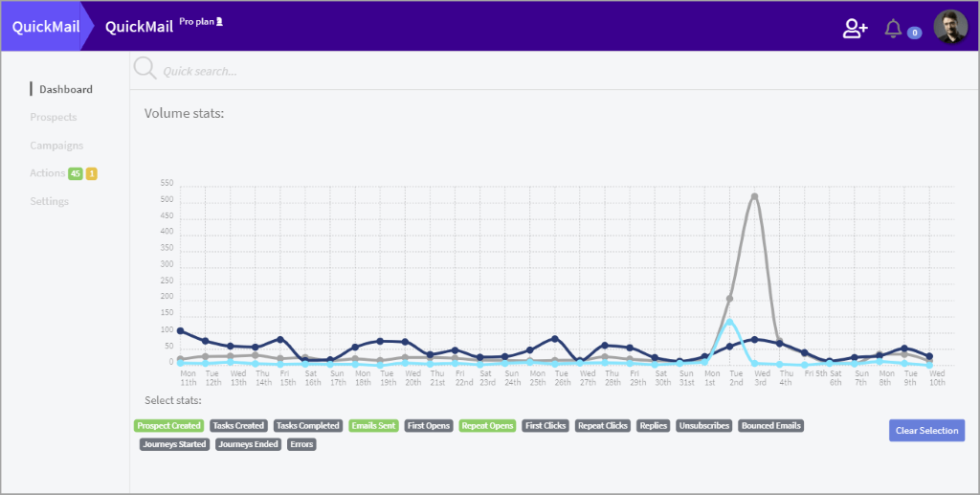Click the Pro plan badge icon
980x495 pixels.
point(219,21)
